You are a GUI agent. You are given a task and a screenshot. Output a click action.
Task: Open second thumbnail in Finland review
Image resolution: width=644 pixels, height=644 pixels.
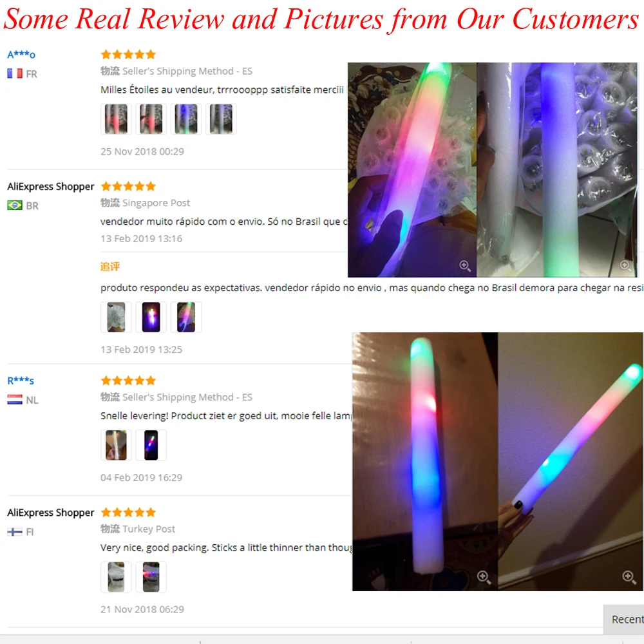[151, 577]
